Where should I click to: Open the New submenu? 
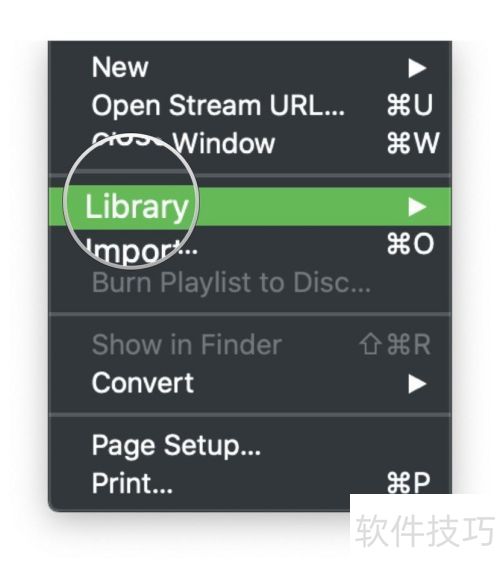[250, 68]
